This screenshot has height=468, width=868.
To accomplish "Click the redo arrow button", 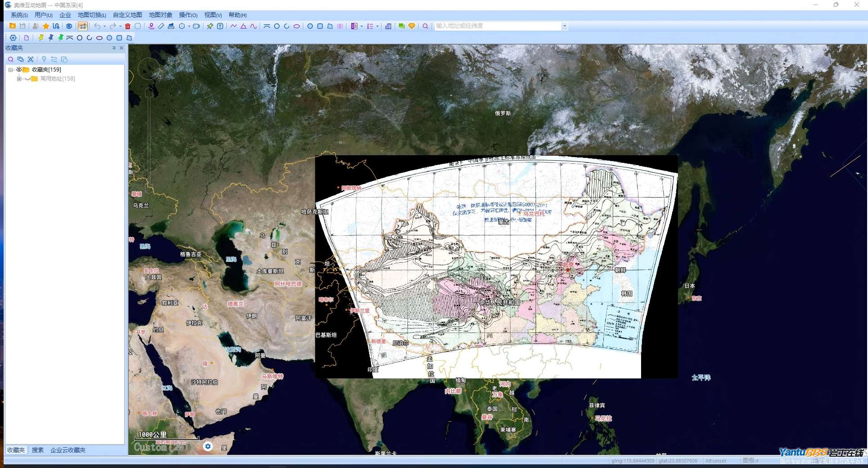I will [x=113, y=26].
